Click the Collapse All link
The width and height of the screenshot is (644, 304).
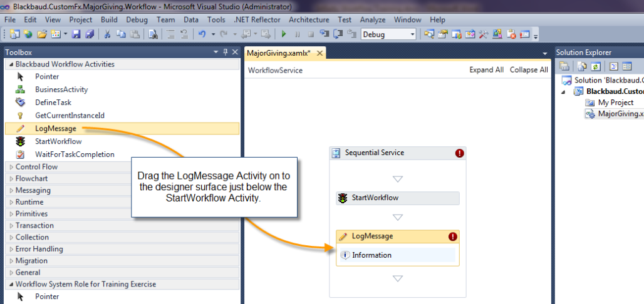click(528, 70)
